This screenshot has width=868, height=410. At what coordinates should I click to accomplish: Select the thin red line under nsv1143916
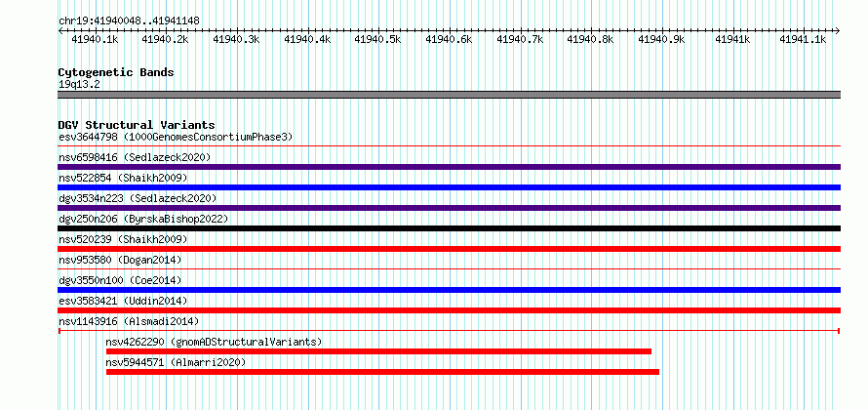click(x=449, y=331)
